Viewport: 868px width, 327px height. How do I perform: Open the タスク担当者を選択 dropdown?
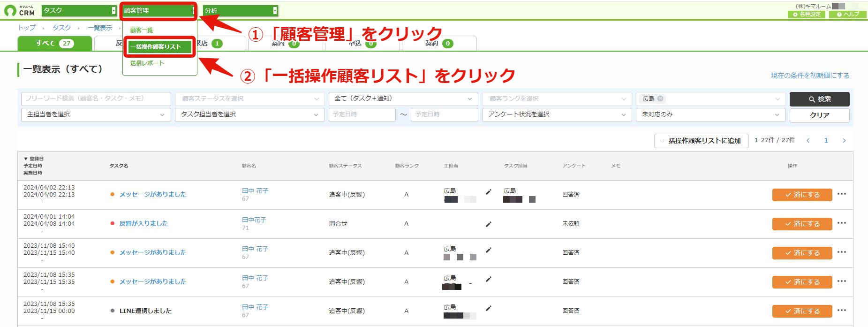(x=249, y=114)
